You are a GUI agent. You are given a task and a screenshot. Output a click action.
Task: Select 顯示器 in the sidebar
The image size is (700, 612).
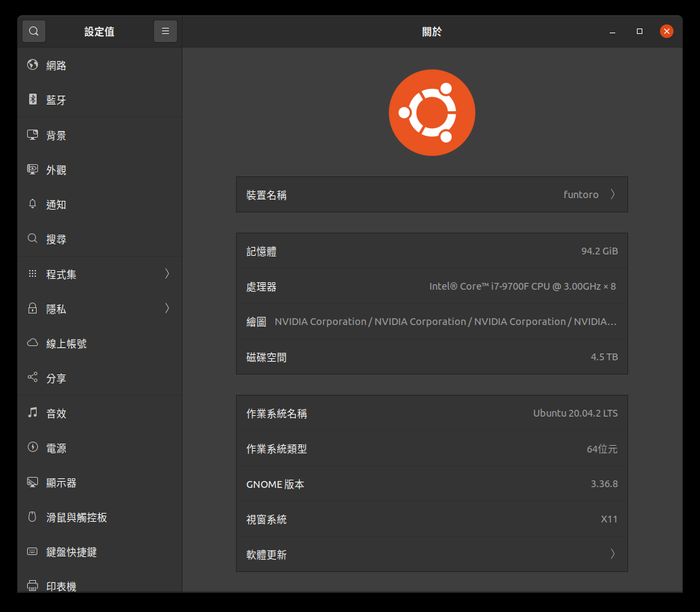click(100, 483)
